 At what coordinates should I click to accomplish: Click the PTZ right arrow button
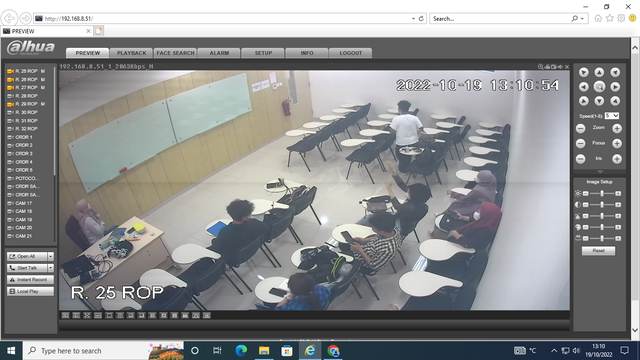tap(615, 87)
